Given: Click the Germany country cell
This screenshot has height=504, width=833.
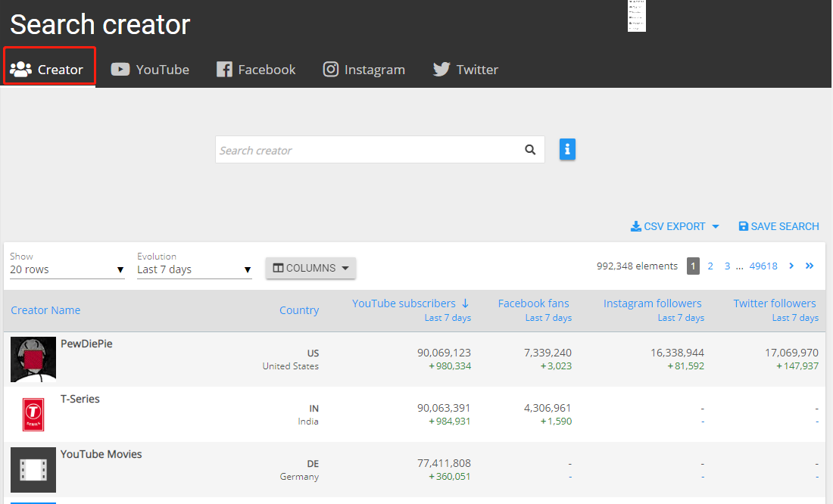Looking at the screenshot, I should pos(300,477).
